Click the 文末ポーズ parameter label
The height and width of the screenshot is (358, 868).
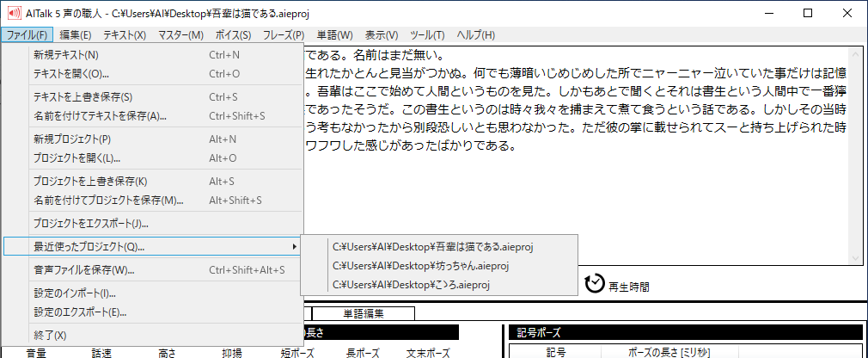pos(428,353)
